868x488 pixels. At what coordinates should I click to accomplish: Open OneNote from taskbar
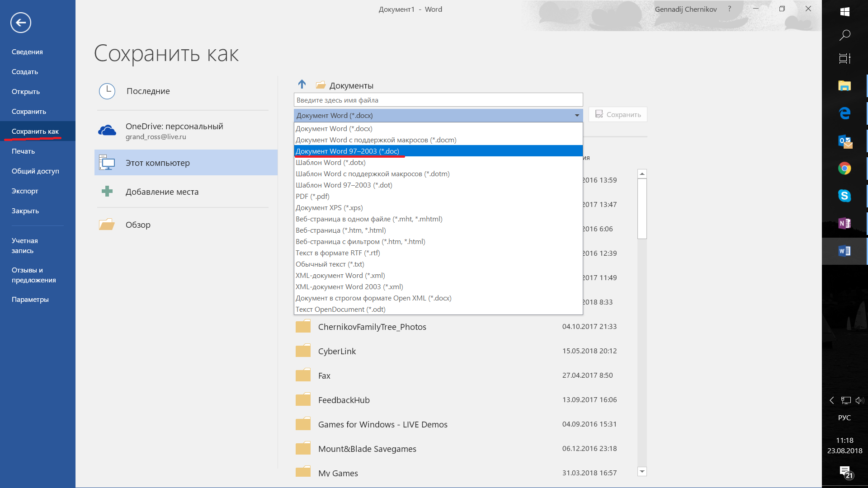tap(844, 223)
